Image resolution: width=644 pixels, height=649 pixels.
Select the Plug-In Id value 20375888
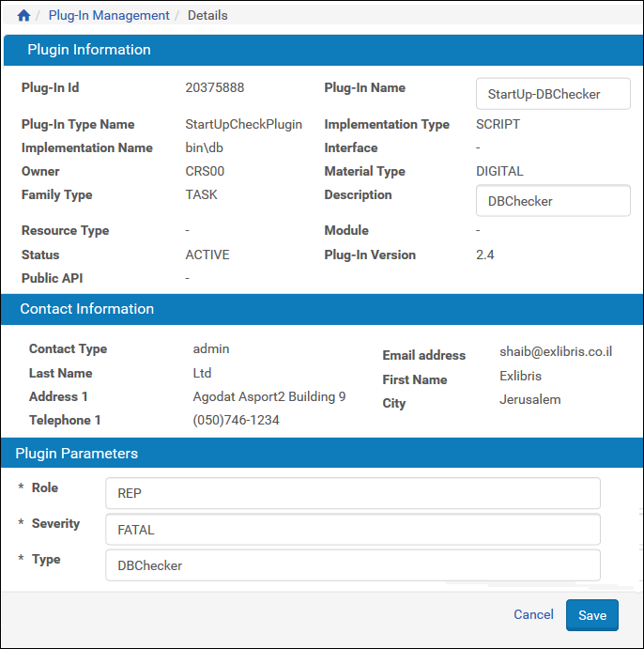[215, 87]
